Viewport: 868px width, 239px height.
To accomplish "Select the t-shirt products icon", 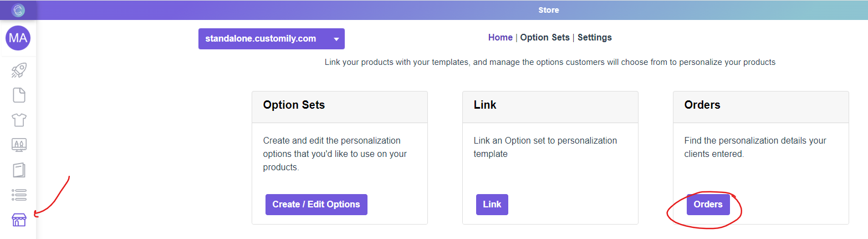I will 19,120.
